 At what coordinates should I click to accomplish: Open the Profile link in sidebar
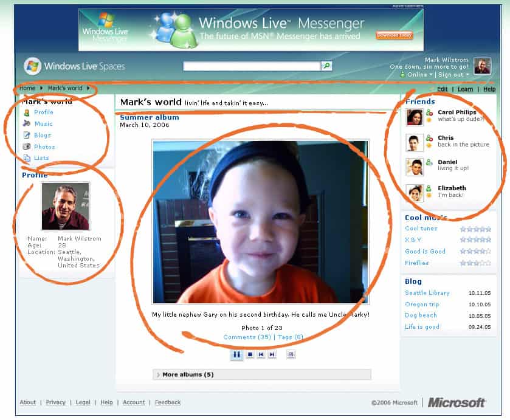(44, 112)
